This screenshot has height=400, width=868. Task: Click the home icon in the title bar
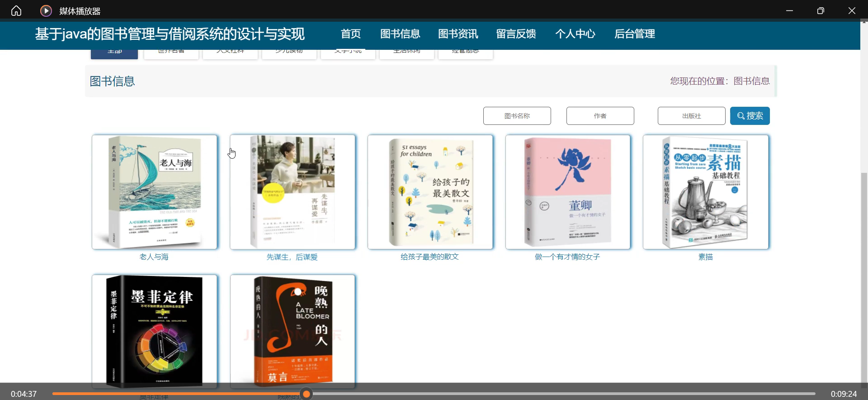(x=16, y=10)
